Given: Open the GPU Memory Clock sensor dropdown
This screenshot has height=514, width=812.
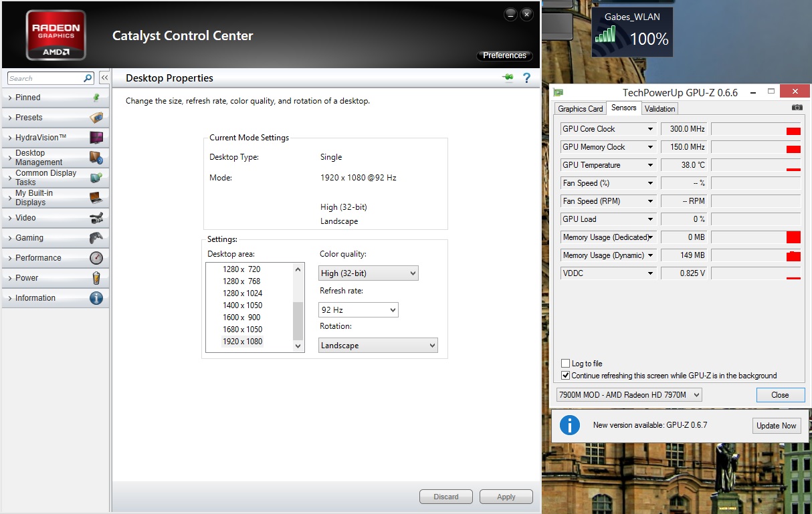Looking at the screenshot, I should 649,147.
